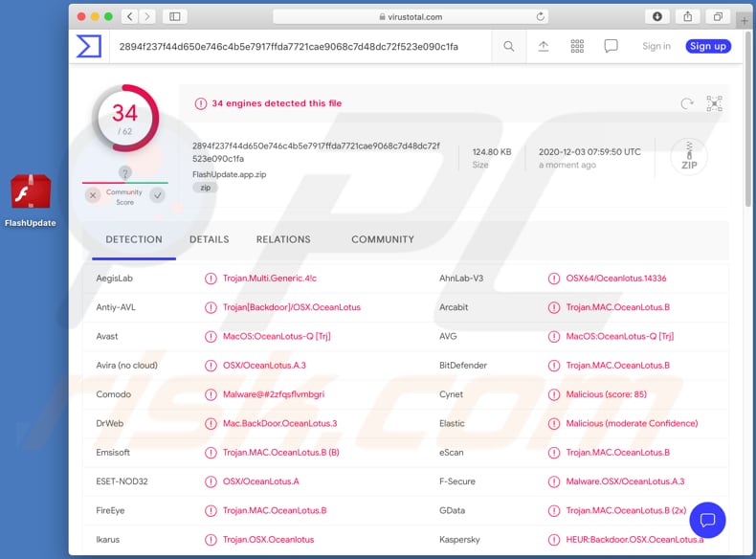Click the upload file icon

click(x=544, y=46)
